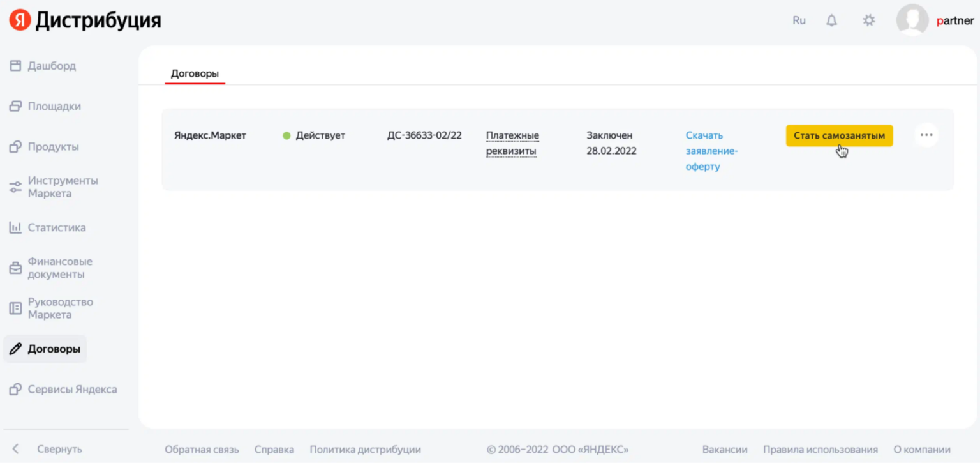Open Площадки in the sidebar
980x463 pixels.
[54, 106]
